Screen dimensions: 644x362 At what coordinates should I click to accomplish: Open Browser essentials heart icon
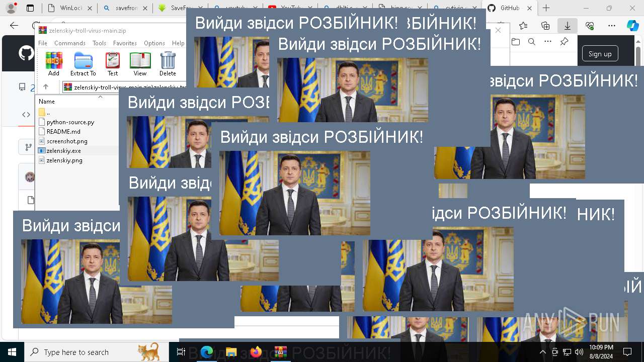coord(590,26)
